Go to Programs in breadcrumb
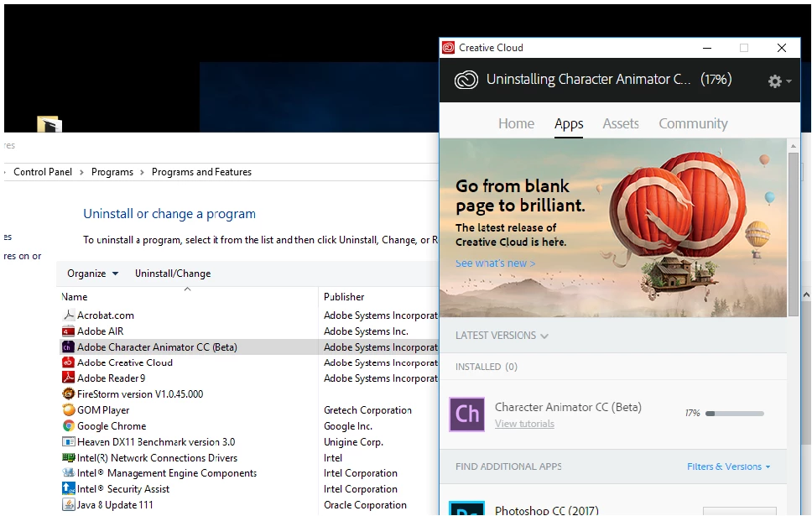Image resolution: width=812 pixels, height=516 pixels. 112,172
